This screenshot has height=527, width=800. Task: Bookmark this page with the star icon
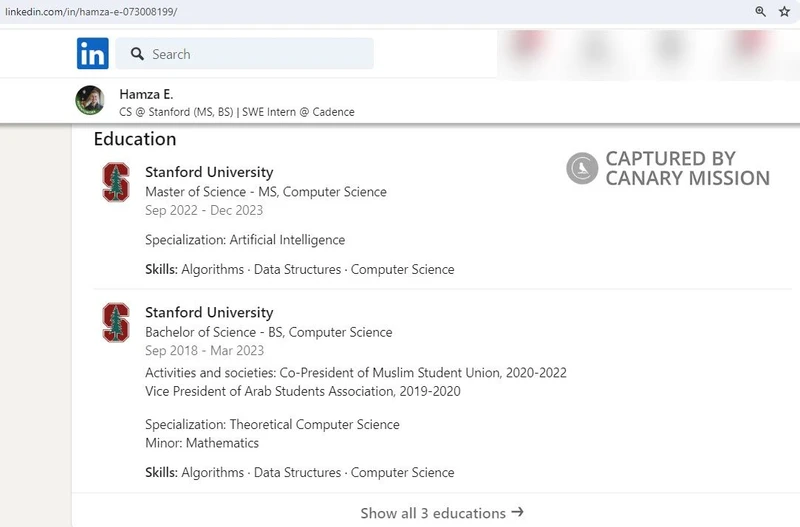[x=784, y=11]
